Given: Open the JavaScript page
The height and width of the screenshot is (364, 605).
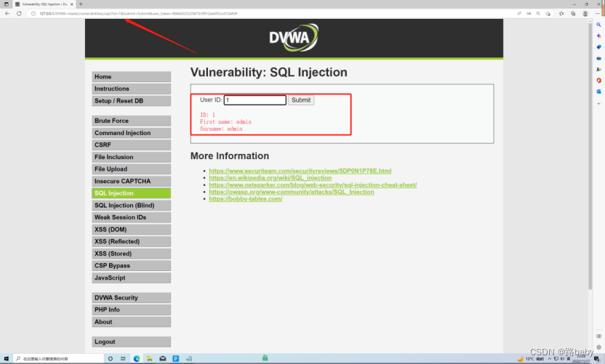Looking at the screenshot, I should pyautogui.click(x=131, y=278).
